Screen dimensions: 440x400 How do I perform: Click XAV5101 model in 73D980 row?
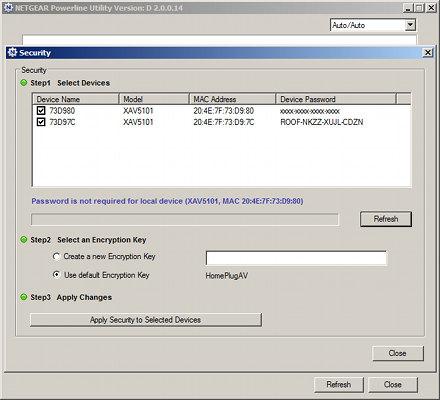[x=138, y=111]
